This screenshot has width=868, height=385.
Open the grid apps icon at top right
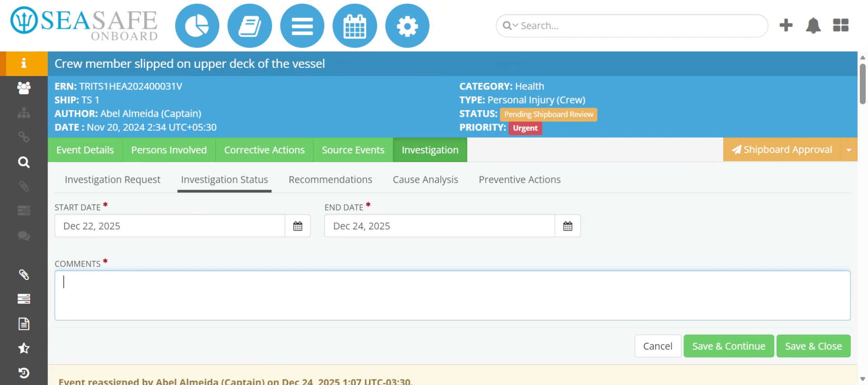click(840, 25)
